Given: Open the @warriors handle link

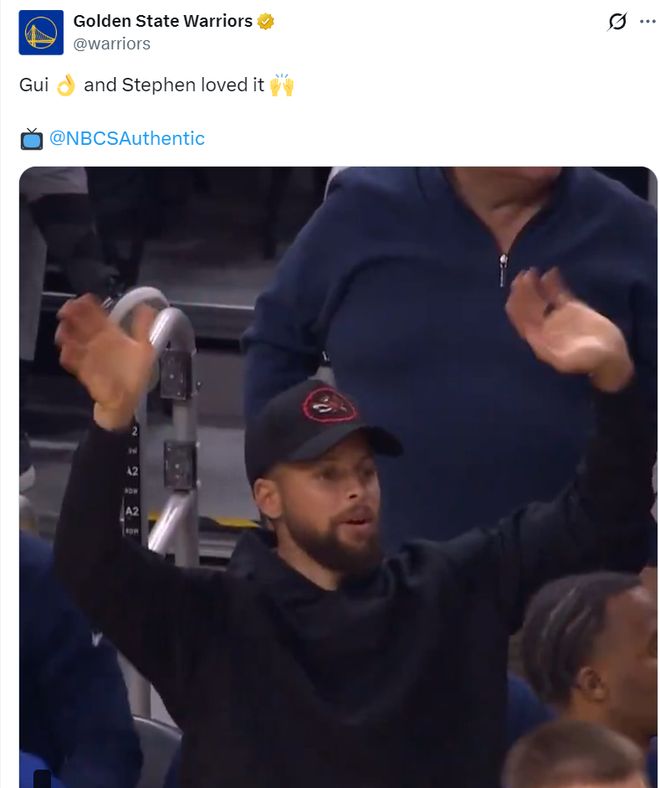Looking at the screenshot, I should [x=112, y=44].
